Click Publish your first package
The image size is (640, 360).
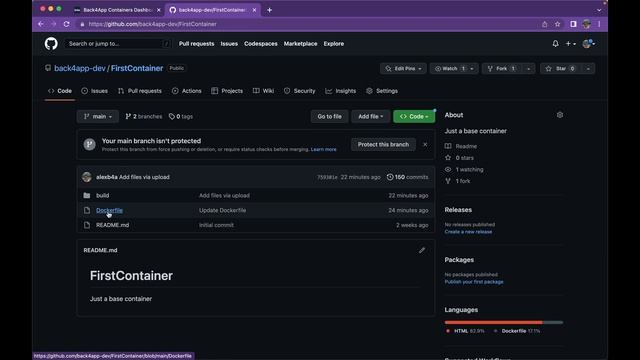474,282
